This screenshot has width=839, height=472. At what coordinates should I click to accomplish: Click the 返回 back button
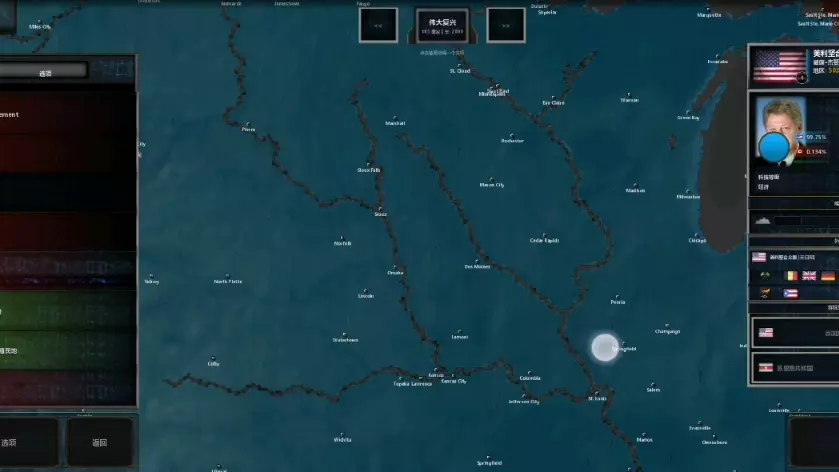click(x=100, y=443)
